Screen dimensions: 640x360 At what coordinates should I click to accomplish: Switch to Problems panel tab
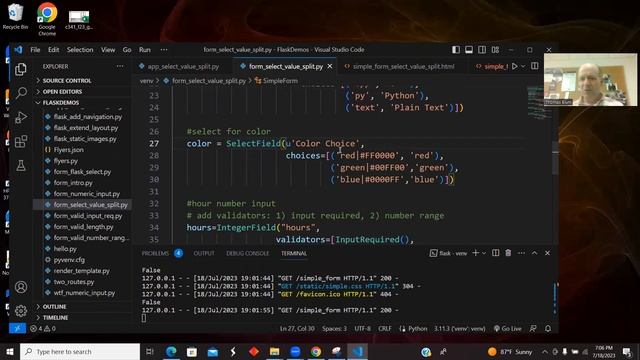point(156,253)
